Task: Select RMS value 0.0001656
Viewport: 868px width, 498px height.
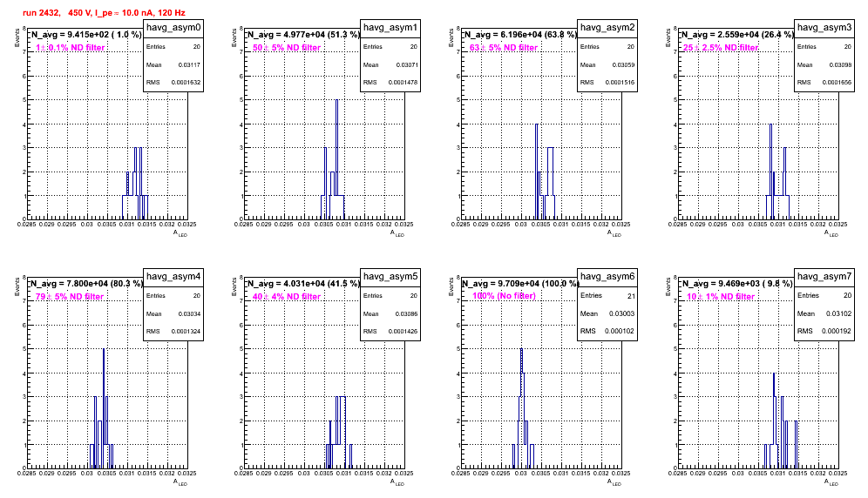Action: coord(837,83)
